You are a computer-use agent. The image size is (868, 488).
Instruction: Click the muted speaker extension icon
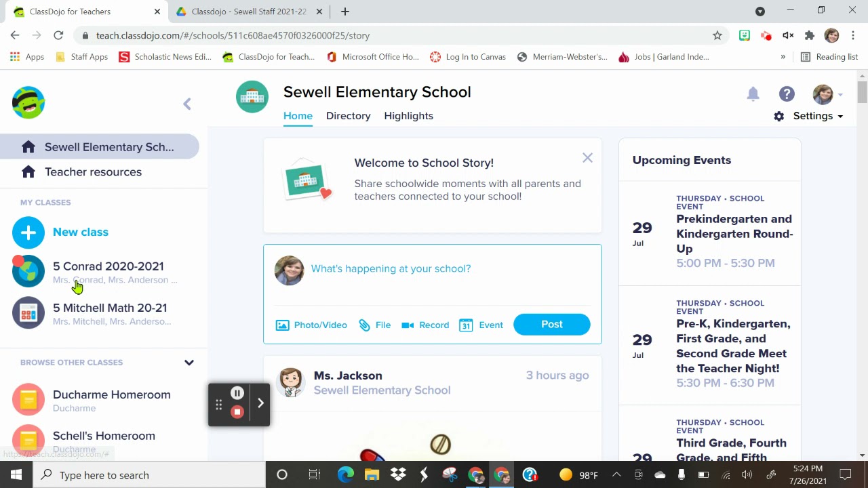pyautogui.click(x=788, y=35)
